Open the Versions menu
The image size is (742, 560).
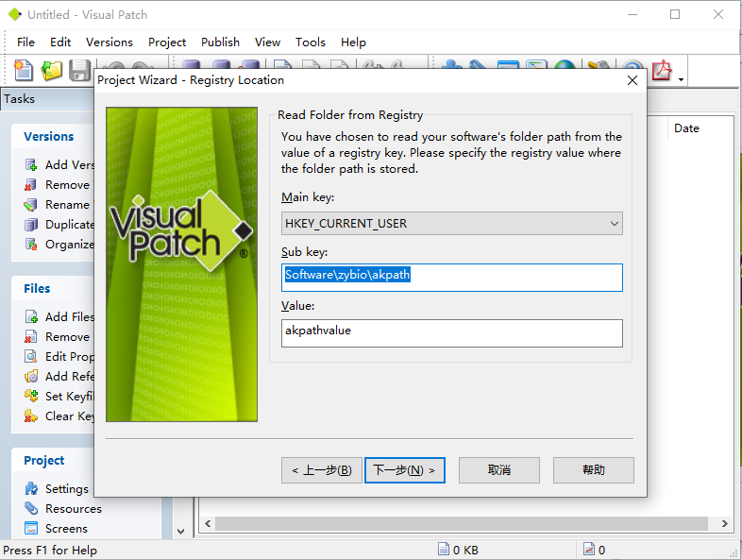tap(110, 42)
